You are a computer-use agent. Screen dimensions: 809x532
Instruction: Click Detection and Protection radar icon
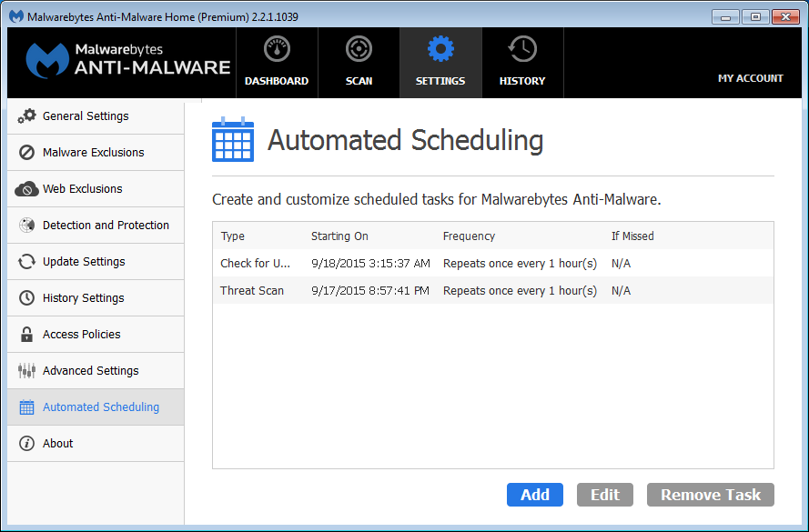(26, 226)
